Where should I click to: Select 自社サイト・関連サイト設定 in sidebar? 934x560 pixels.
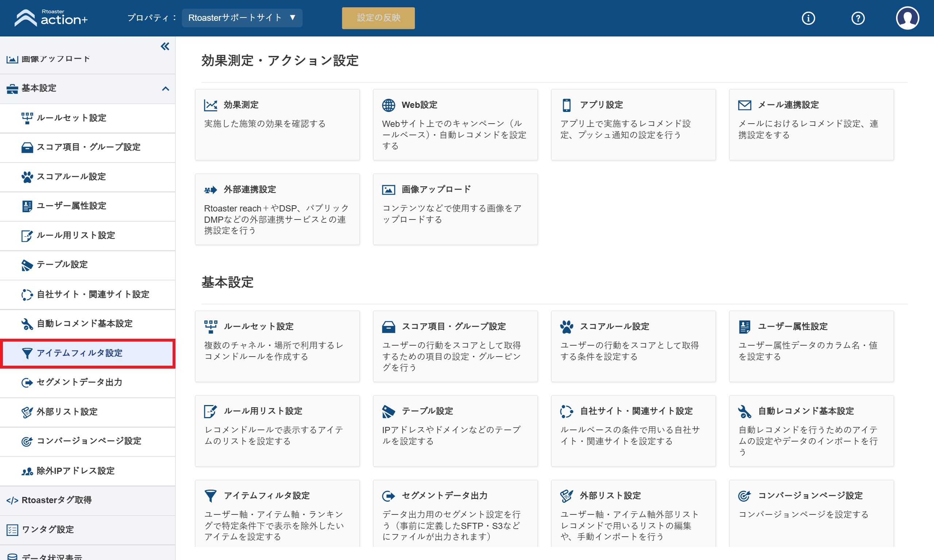(88, 294)
